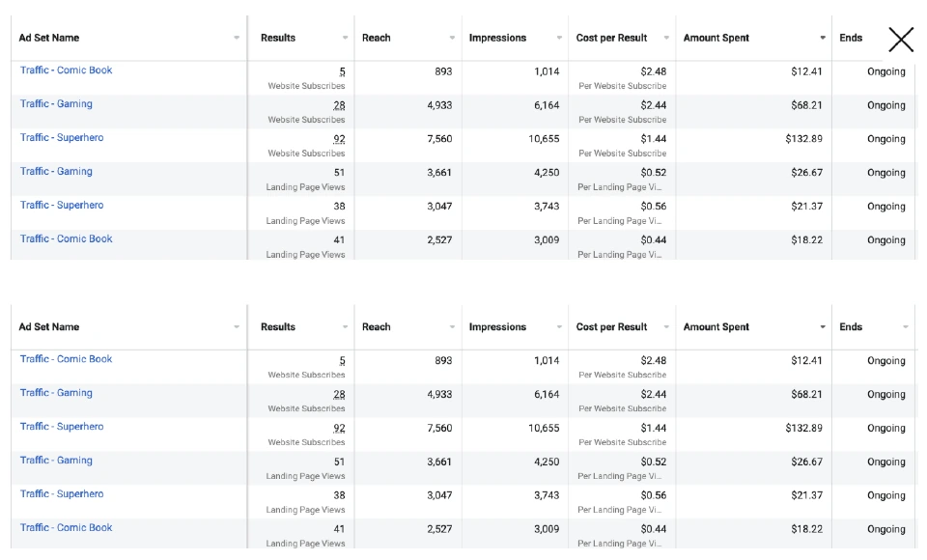Click the Amount Spent header label in lower table
Screen dimensions: 927x560
[716, 327]
